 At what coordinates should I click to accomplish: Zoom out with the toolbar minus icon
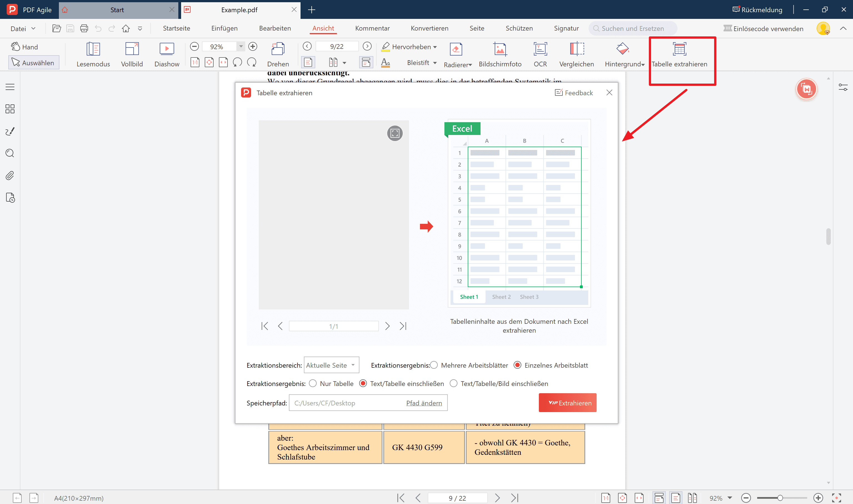[194, 46]
